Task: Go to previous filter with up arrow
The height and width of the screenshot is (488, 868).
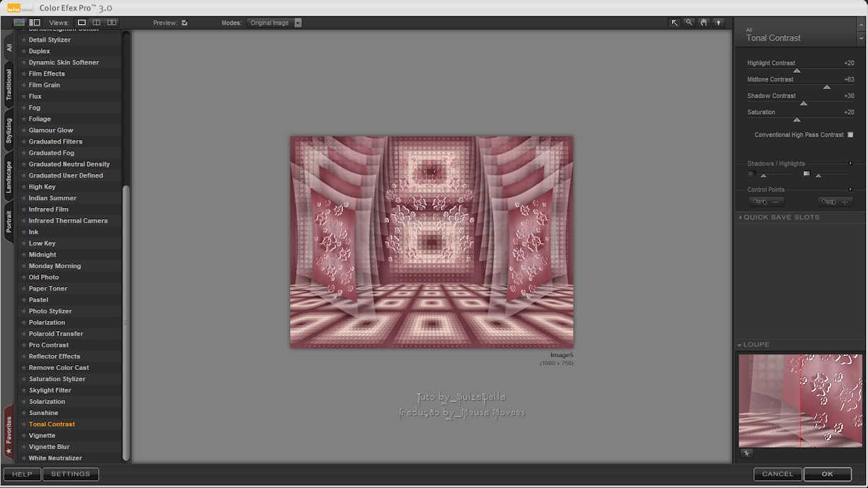Action: (860, 25)
